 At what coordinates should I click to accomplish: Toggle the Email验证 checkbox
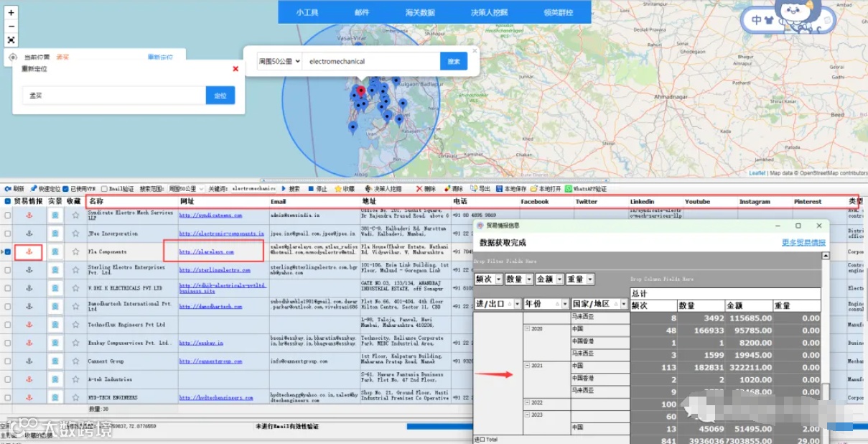point(105,189)
